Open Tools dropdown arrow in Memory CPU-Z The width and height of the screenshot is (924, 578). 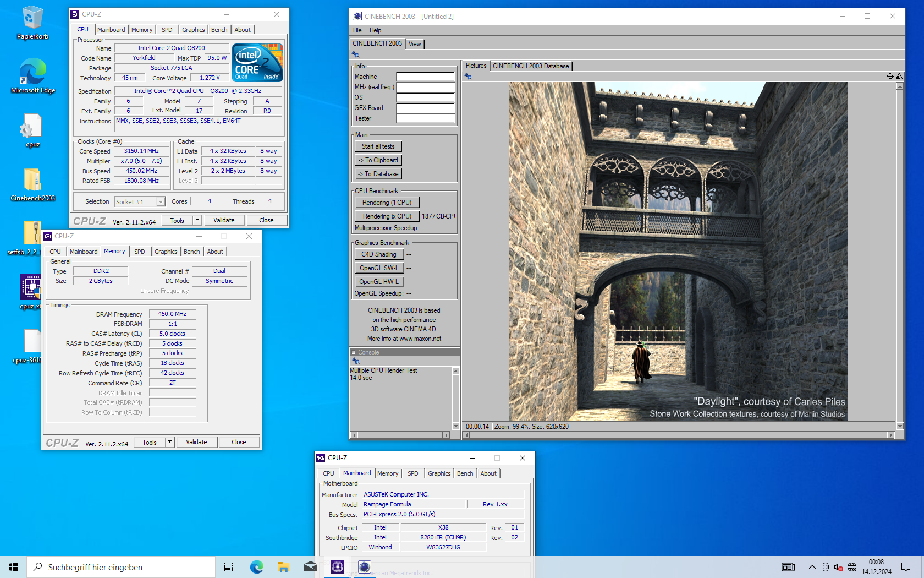point(169,442)
